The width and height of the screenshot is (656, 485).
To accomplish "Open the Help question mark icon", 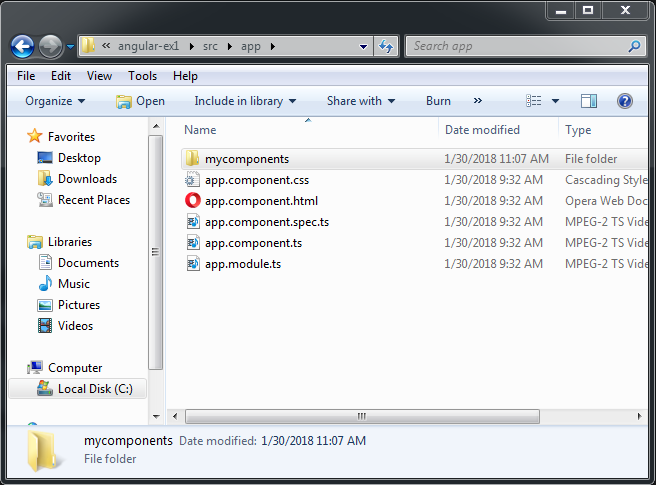I will coord(625,101).
